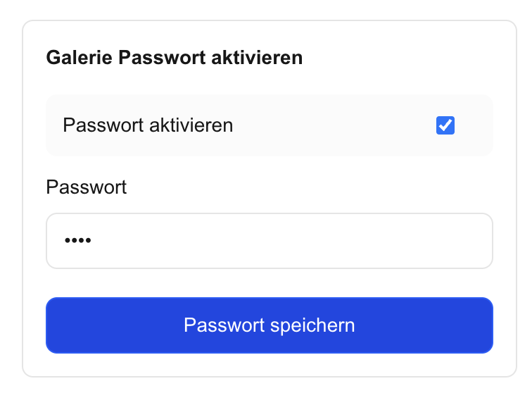This screenshot has width=532, height=393.
Task: Click the masked dots in password field
Action: [x=77, y=240]
